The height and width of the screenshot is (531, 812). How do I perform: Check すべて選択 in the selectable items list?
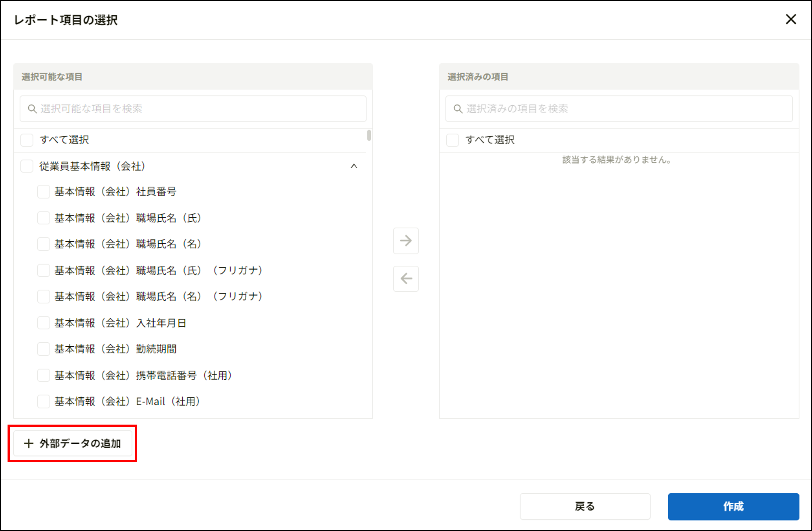pos(27,140)
